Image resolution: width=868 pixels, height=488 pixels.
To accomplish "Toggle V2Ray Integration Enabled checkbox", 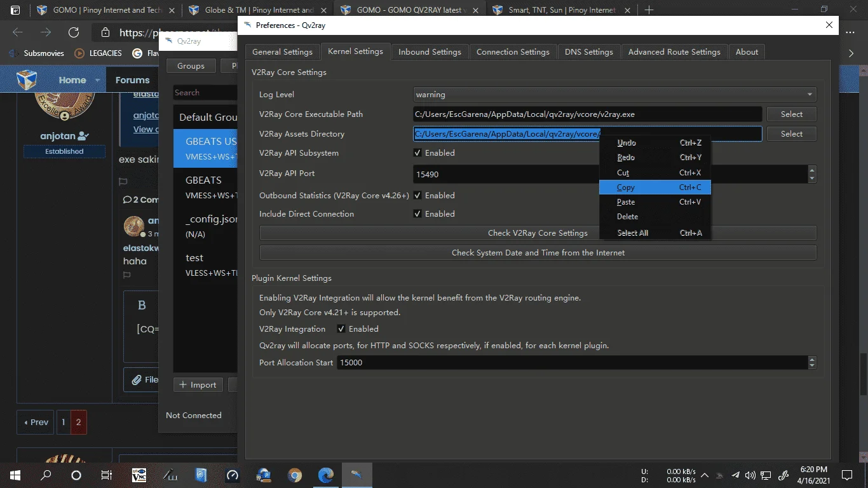I will 341,329.
